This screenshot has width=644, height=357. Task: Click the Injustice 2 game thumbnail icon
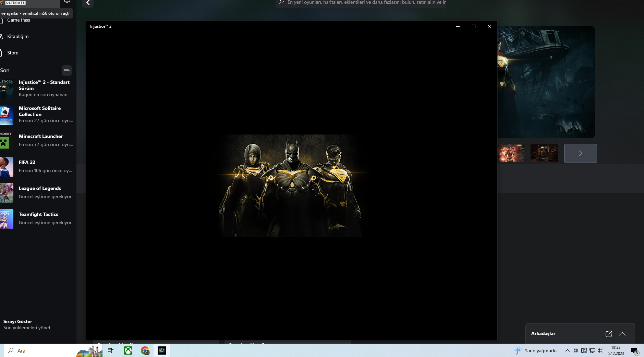coord(7,89)
